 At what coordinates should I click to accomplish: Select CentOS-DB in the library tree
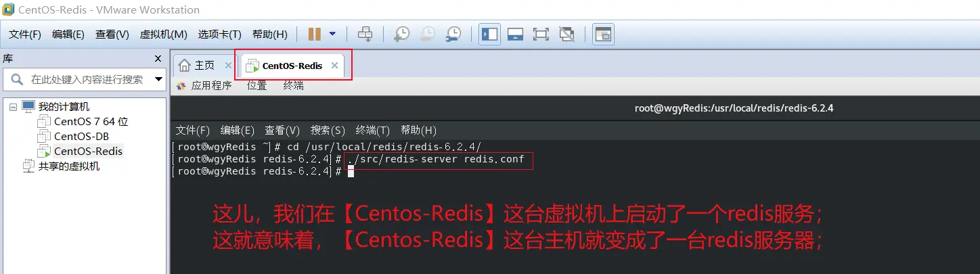click(73, 136)
